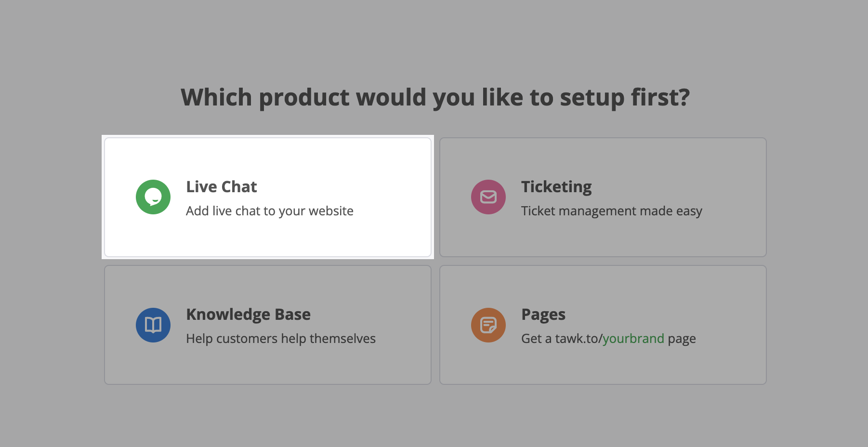The image size is (868, 447).
Task: Click the pink Ticketing envelope icon
Action: tap(488, 197)
